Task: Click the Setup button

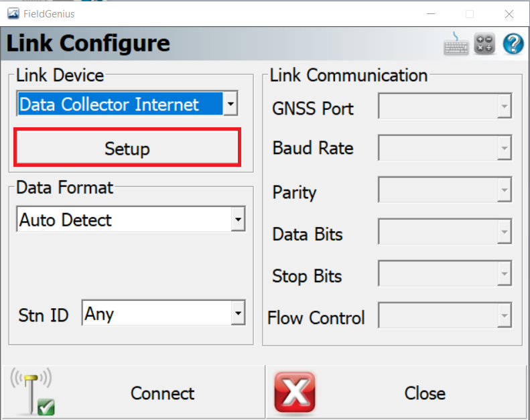Action: tap(127, 147)
